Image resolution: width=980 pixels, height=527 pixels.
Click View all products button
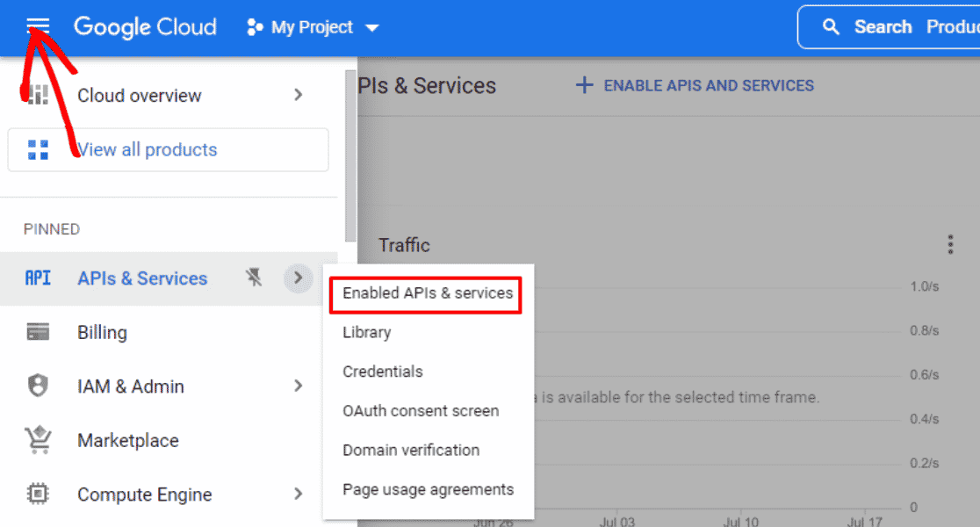pyautogui.click(x=168, y=150)
